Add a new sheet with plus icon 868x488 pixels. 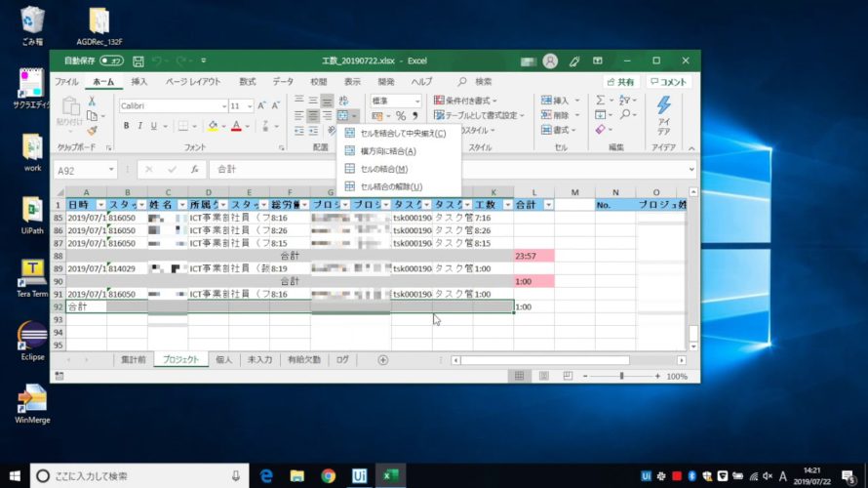382,360
